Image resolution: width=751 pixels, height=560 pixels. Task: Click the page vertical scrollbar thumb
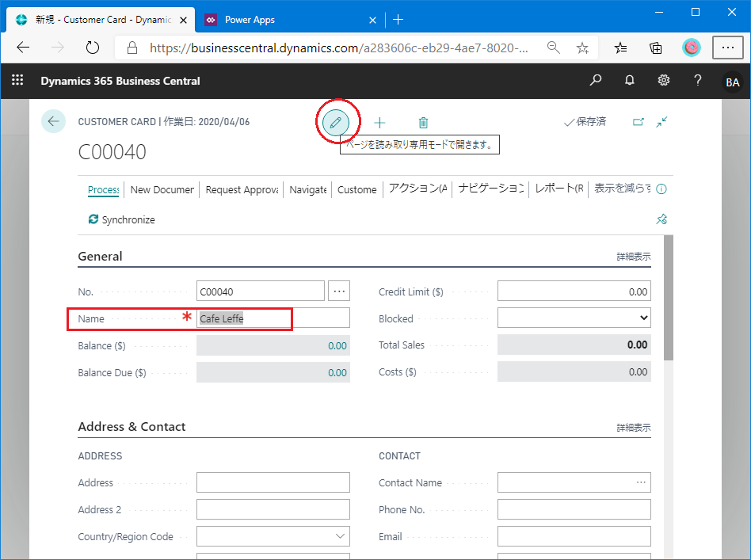point(669,298)
